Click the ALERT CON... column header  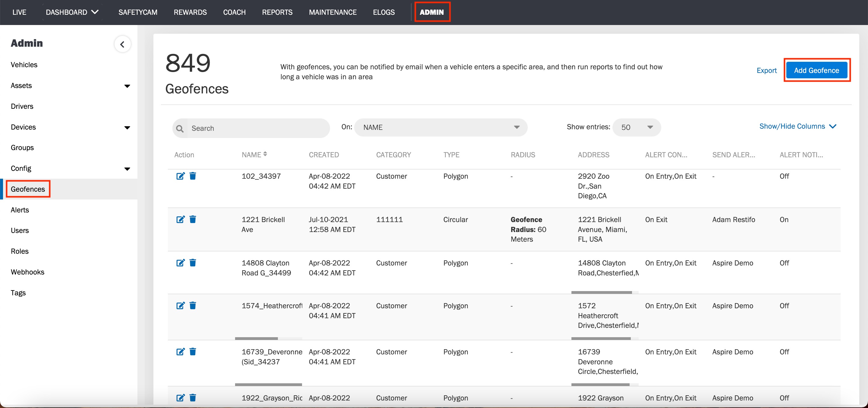(x=666, y=155)
